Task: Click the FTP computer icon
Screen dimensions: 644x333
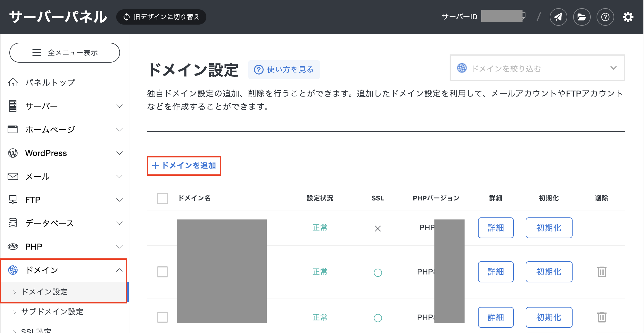Action: 13,200
